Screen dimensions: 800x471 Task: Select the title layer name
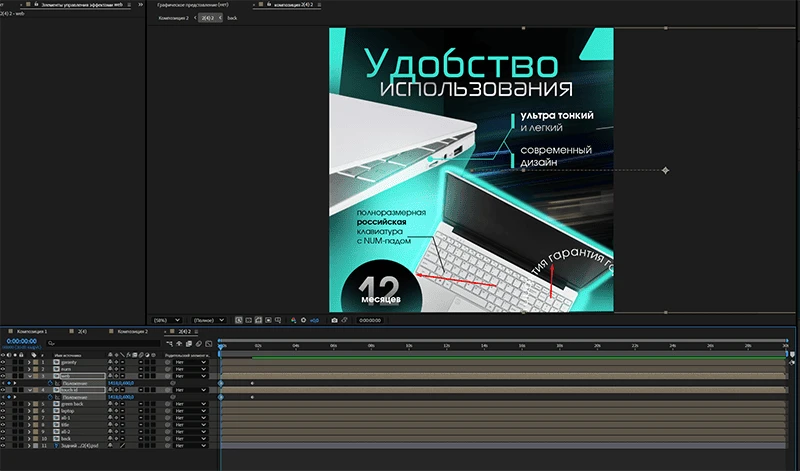tap(65, 425)
